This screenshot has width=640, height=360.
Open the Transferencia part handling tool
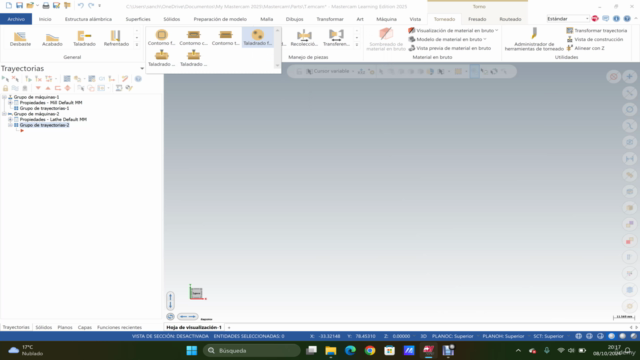coord(336,38)
